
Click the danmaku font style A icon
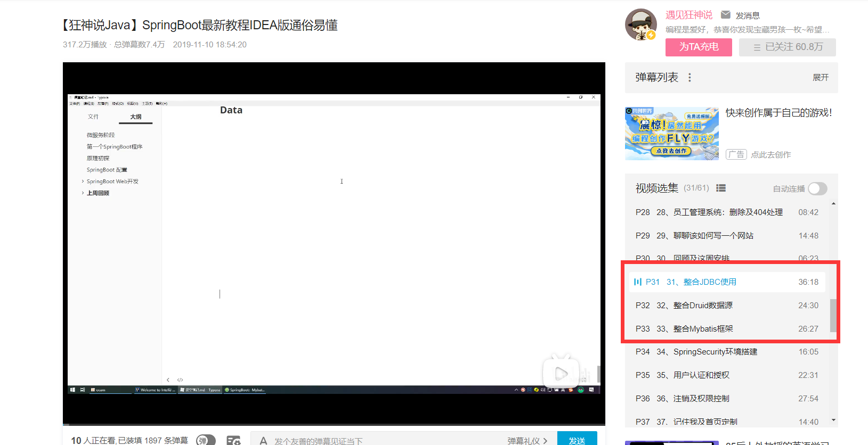[263, 441]
